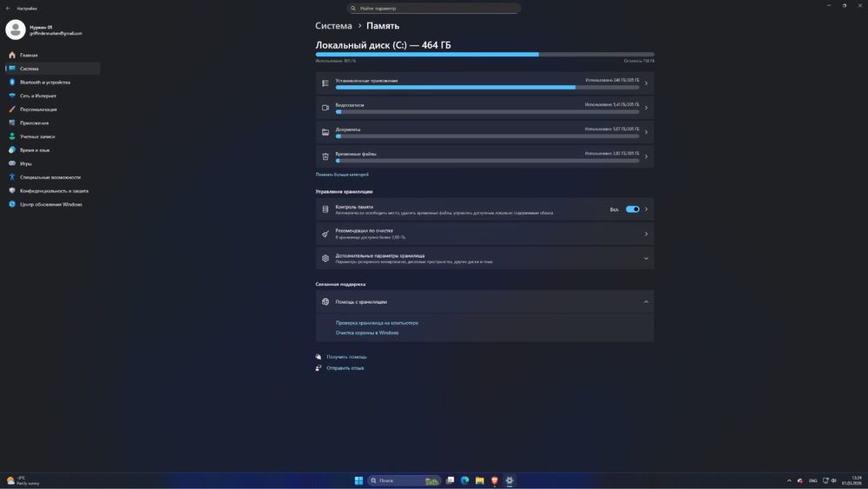Image resolution: width=868 pixels, height=489 pixels.
Task: Click the Найти параметр search field
Action: coord(433,9)
